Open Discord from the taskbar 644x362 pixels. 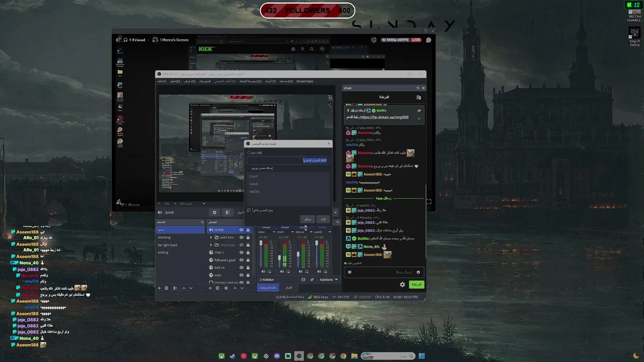click(x=277, y=356)
